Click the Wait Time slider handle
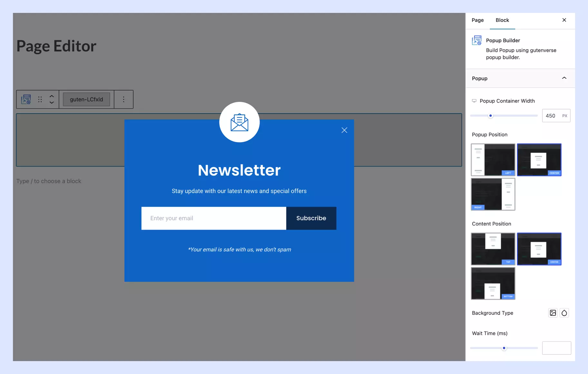 pos(504,348)
